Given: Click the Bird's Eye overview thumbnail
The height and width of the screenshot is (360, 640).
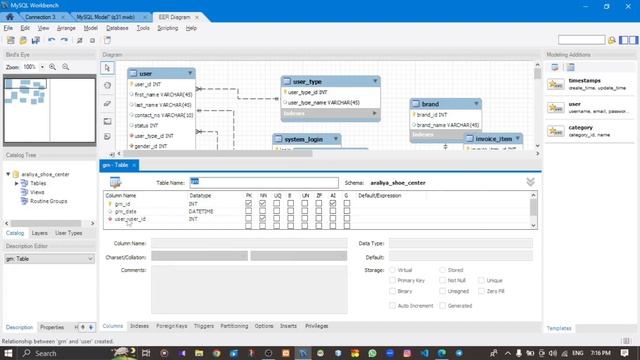Looking at the screenshot, I should (49, 110).
